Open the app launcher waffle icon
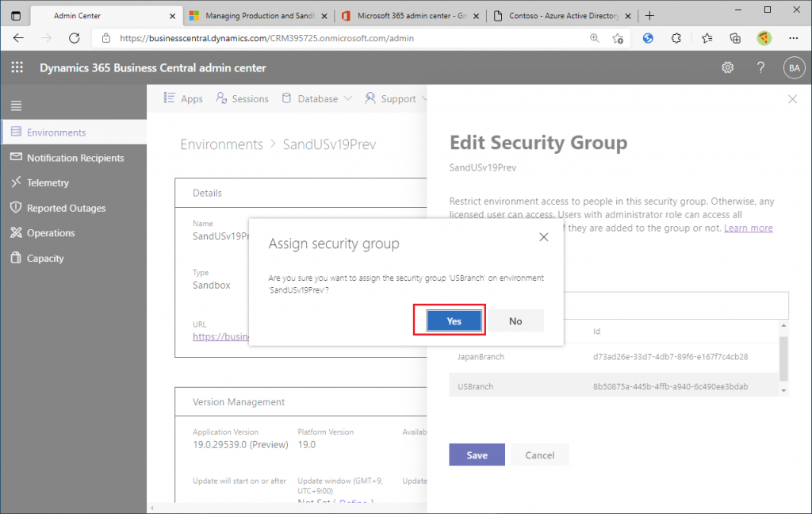The width and height of the screenshot is (812, 514). click(17, 67)
